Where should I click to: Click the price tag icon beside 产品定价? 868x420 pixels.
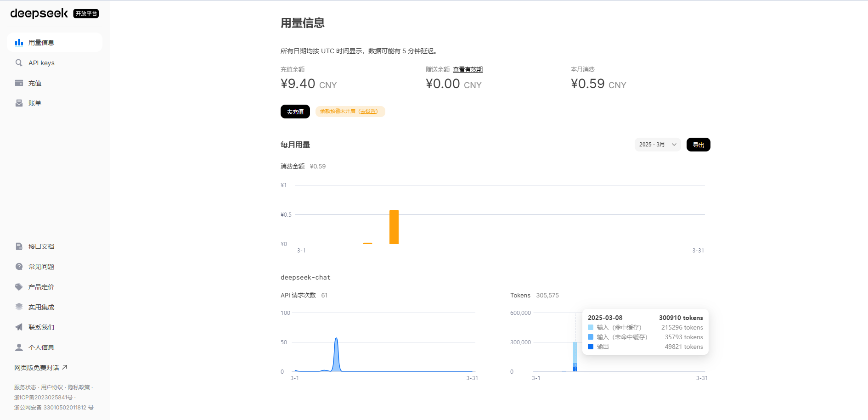pos(19,287)
